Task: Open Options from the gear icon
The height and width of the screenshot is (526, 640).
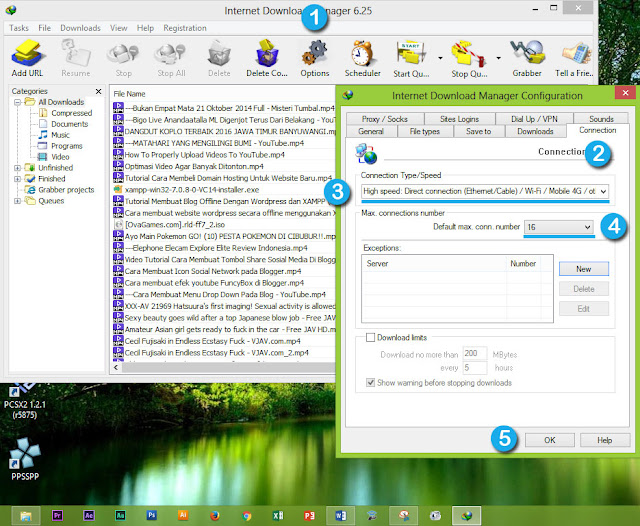Action: pos(315,58)
